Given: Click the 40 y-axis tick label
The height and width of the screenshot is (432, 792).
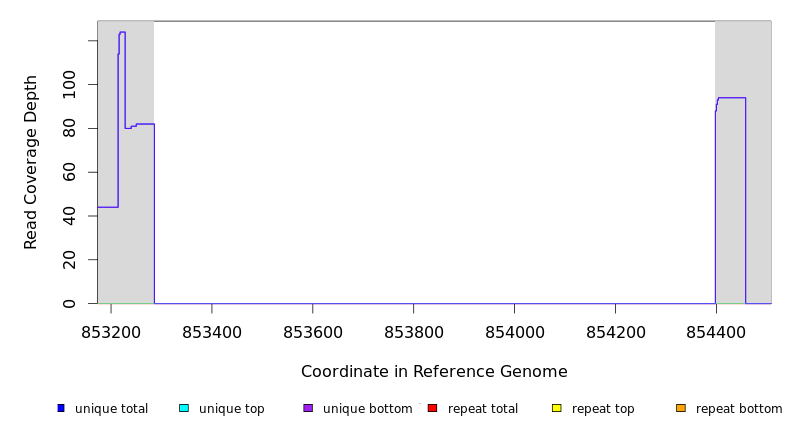Looking at the screenshot, I should (69, 216).
